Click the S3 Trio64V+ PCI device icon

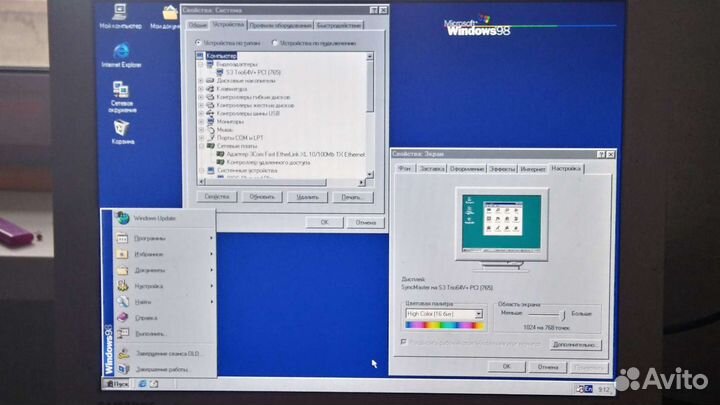219,72
